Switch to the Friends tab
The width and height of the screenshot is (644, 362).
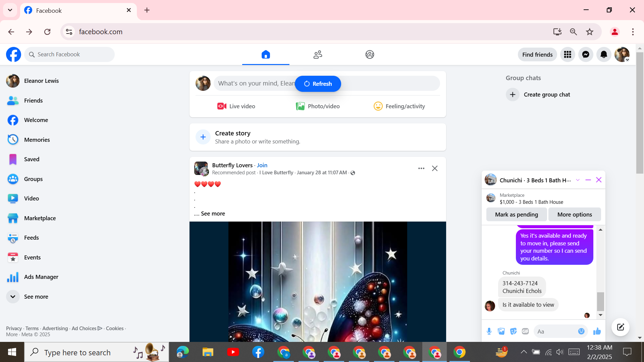[318, 55]
